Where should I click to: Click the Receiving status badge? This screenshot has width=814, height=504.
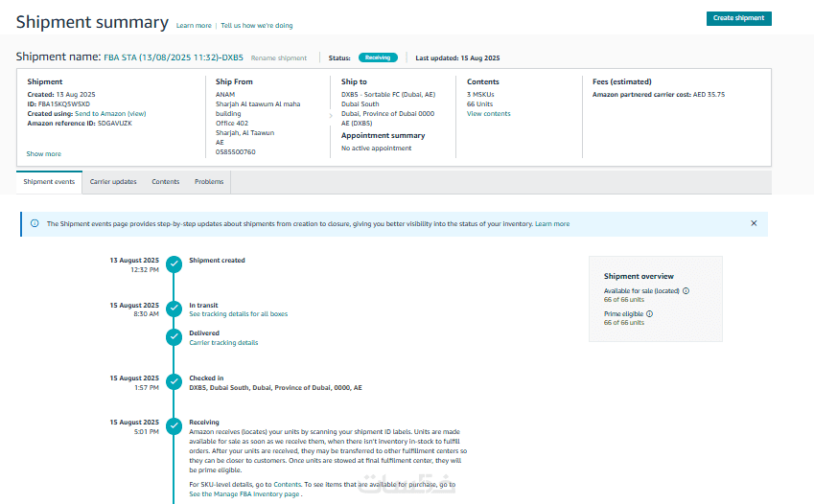[x=378, y=57]
